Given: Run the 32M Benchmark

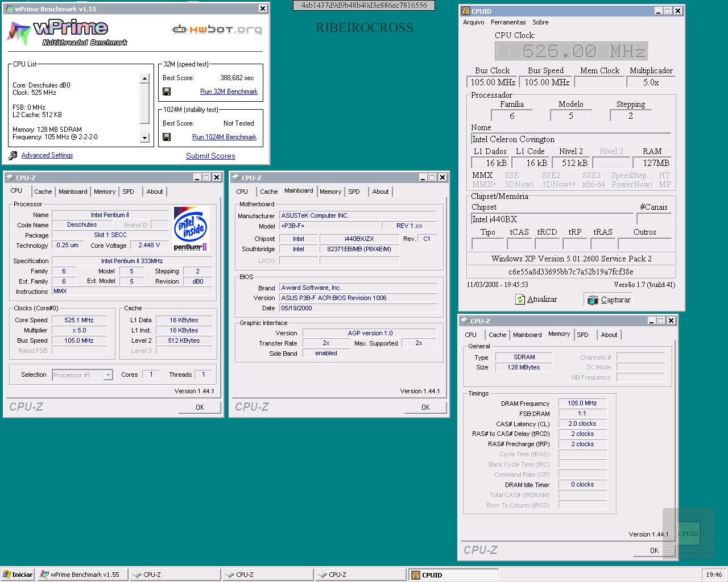Looking at the screenshot, I should pos(229,92).
